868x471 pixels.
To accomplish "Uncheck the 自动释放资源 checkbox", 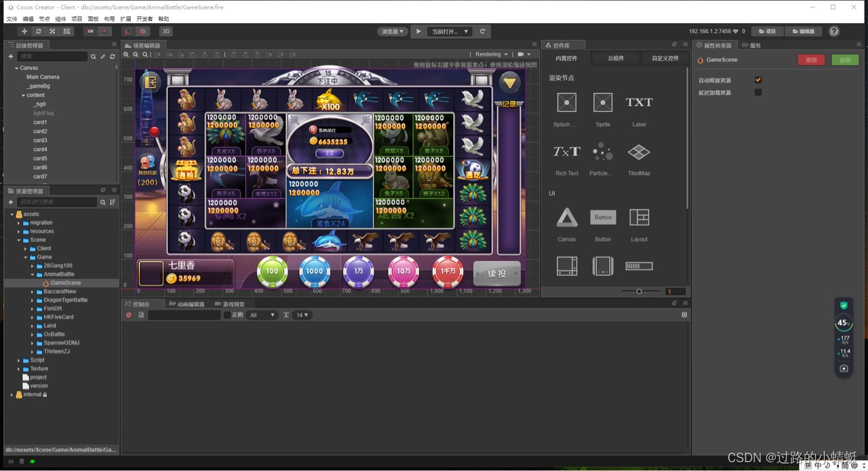I will pos(758,80).
